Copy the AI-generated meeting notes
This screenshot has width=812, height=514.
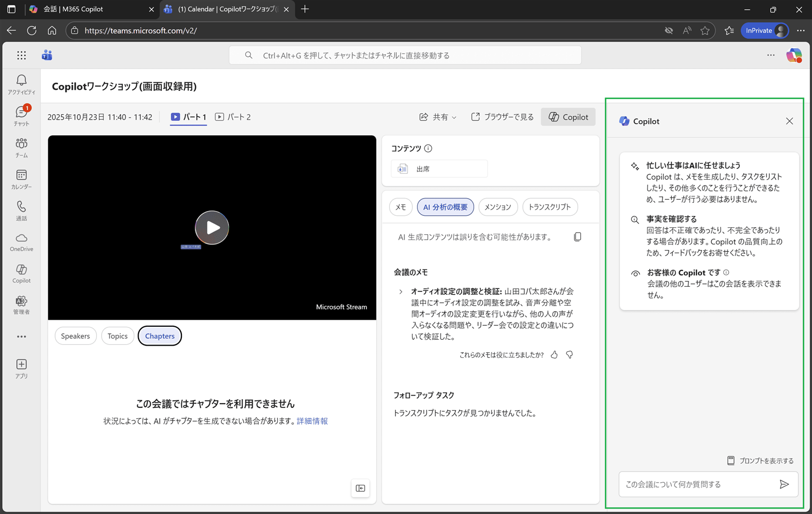577,236
